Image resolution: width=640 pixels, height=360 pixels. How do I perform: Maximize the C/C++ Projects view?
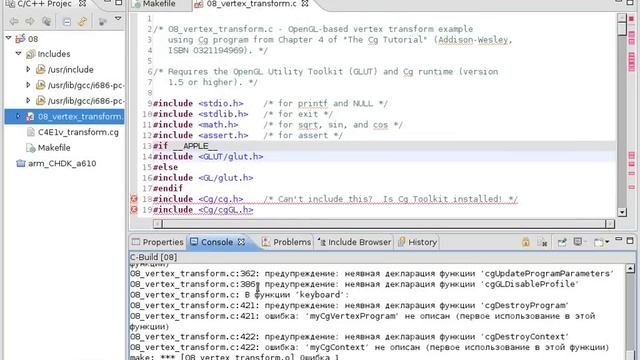point(119,2)
